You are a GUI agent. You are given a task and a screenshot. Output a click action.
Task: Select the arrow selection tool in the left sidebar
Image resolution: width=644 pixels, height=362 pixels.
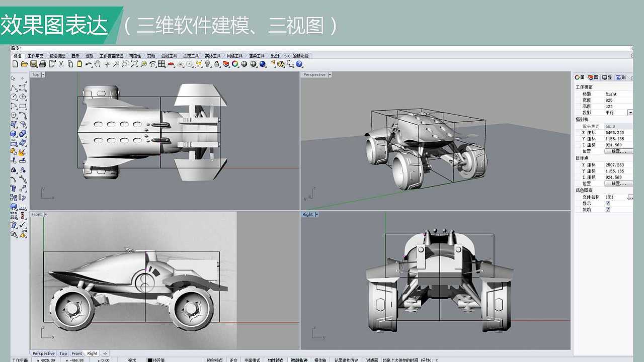coord(13,78)
